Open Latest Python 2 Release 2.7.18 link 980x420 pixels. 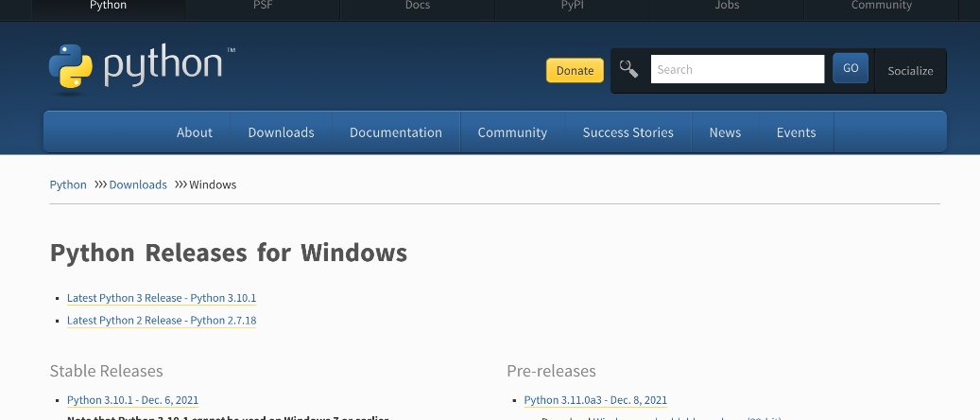coord(162,321)
